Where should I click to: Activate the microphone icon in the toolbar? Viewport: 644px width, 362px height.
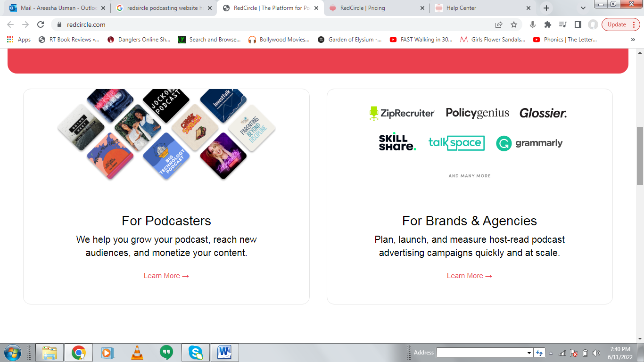pyautogui.click(x=533, y=25)
